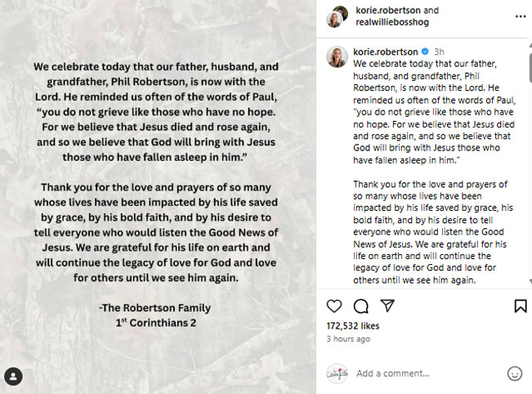This screenshot has width=532, height=394.
Task: Open the emoji picker in comment box
Action: click(x=514, y=374)
